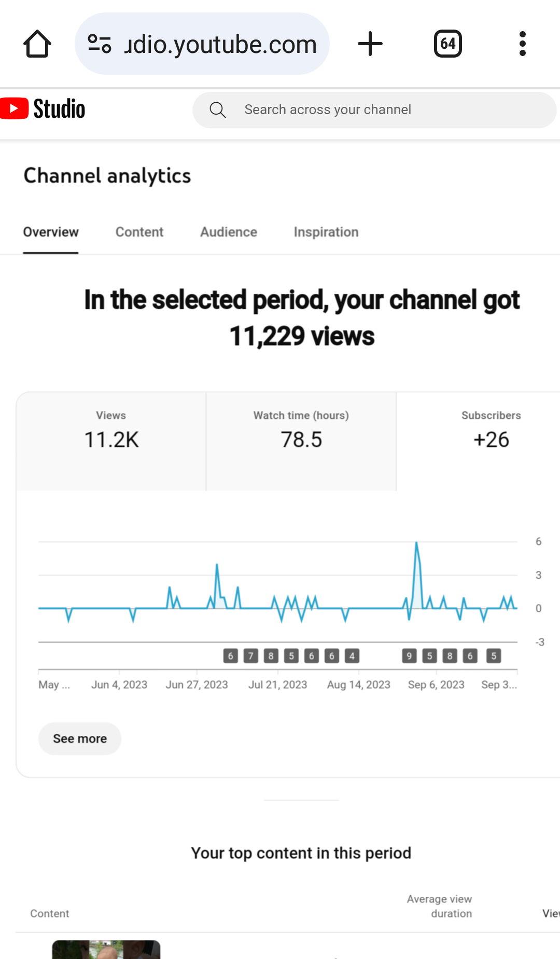Open the browser overflow menu
560x959 pixels.
(522, 44)
